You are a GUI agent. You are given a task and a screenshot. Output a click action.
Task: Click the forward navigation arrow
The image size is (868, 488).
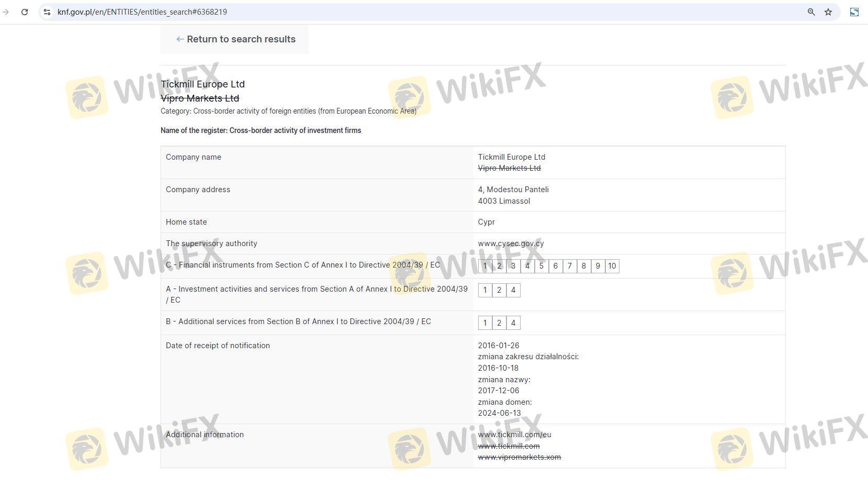tap(6, 12)
